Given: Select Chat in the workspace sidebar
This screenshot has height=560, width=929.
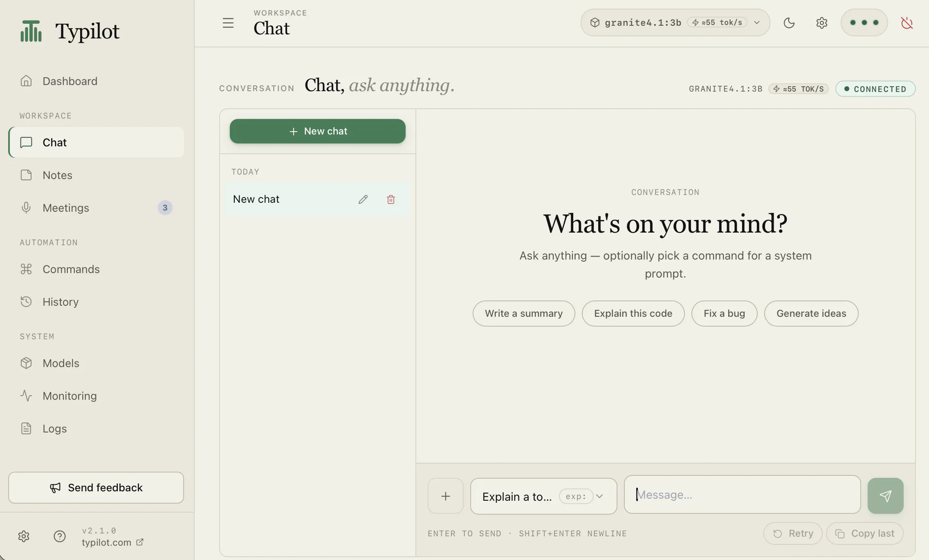Looking at the screenshot, I should click(96, 142).
